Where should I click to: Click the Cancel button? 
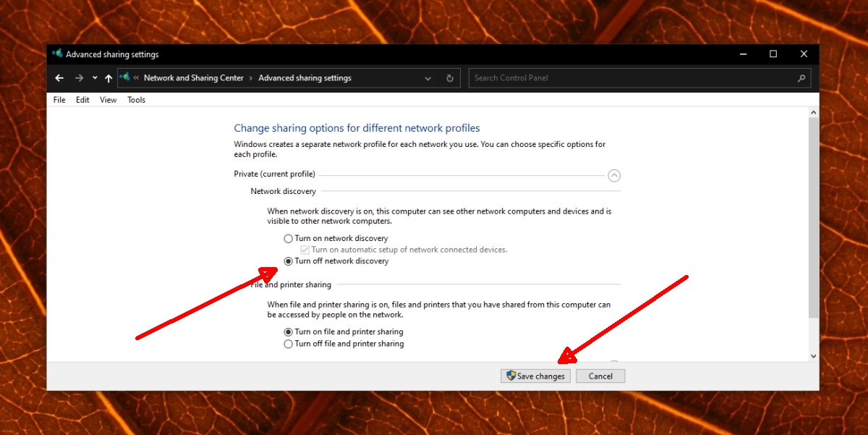pos(600,376)
